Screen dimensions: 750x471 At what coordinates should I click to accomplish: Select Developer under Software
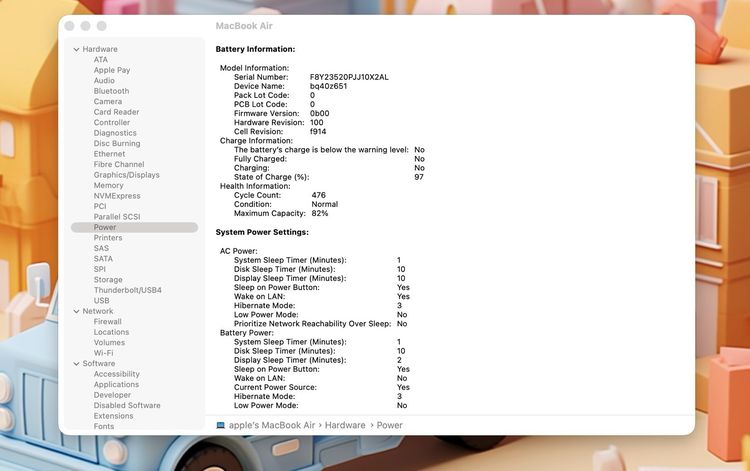click(112, 395)
